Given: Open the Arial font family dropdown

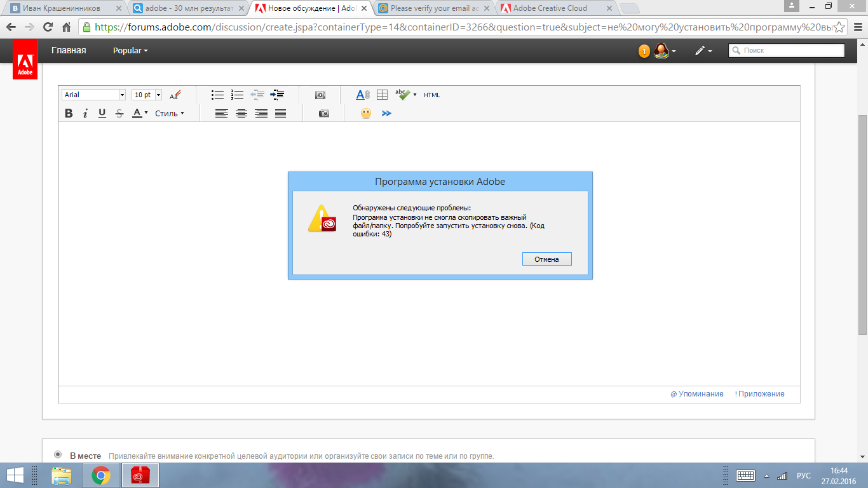Looking at the screenshot, I should [94, 95].
